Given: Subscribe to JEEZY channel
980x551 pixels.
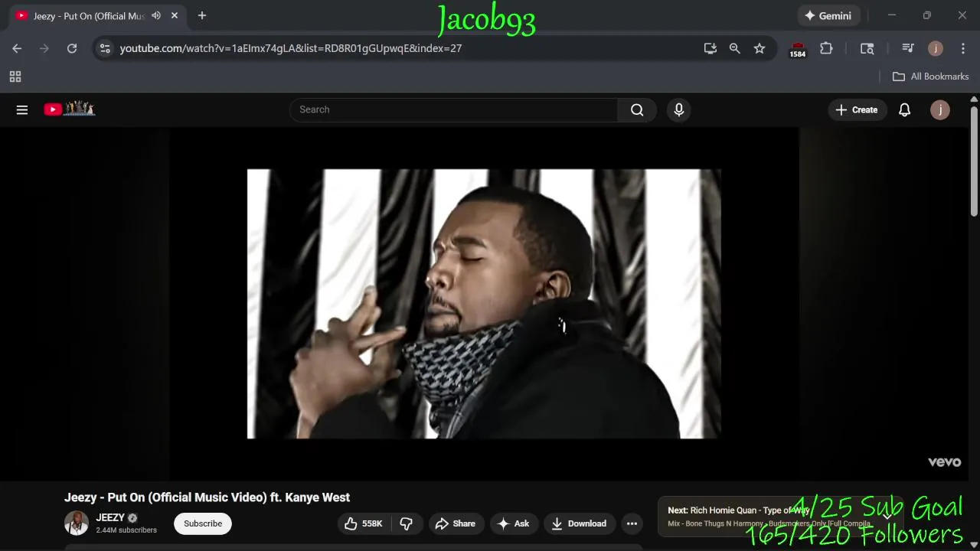Looking at the screenshot, I should click(x=203, y=523).
